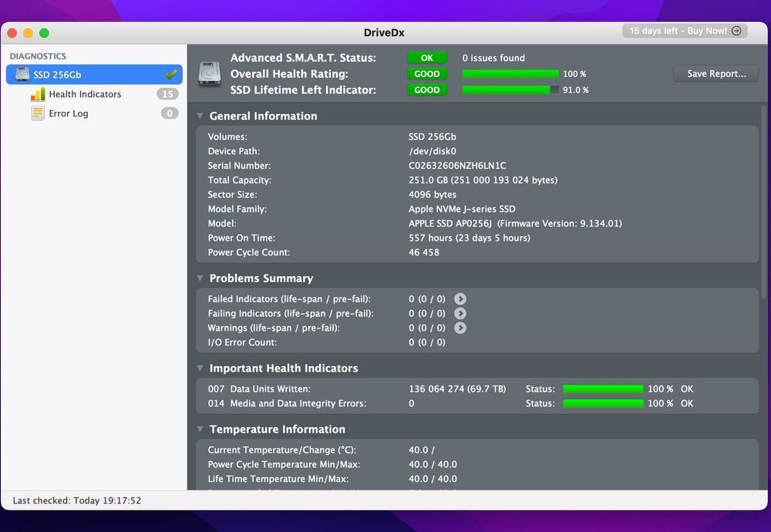Click the DIAGNOSTICS sidebar heading
The width and height of the screenshot is (771, 532).
click(38, 56)
